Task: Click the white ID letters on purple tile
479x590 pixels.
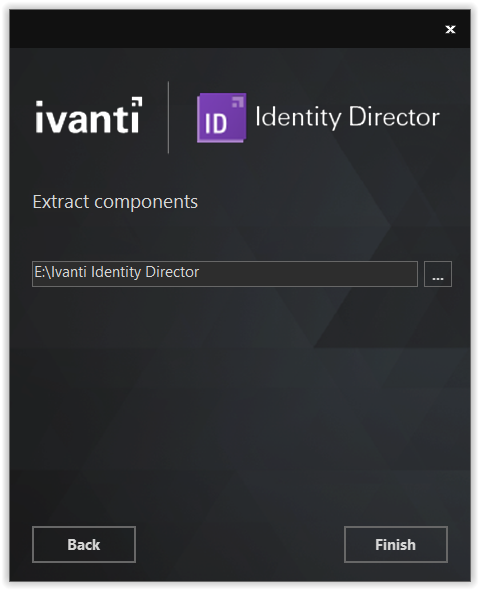Action: click(216, 123)
